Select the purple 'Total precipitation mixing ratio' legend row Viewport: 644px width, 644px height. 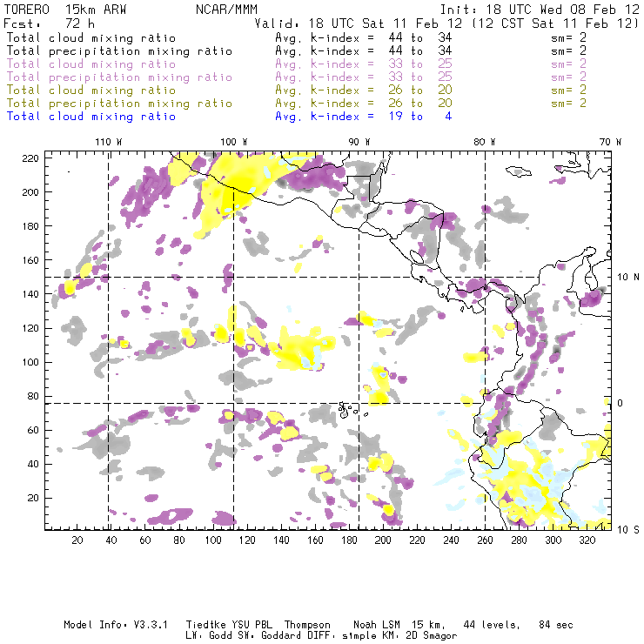point(296,77)
